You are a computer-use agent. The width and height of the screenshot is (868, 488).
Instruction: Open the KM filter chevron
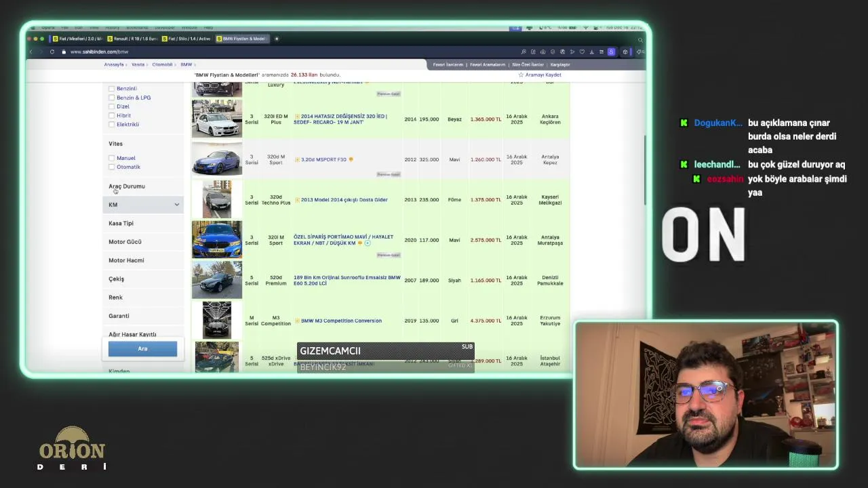click(177, 205)
